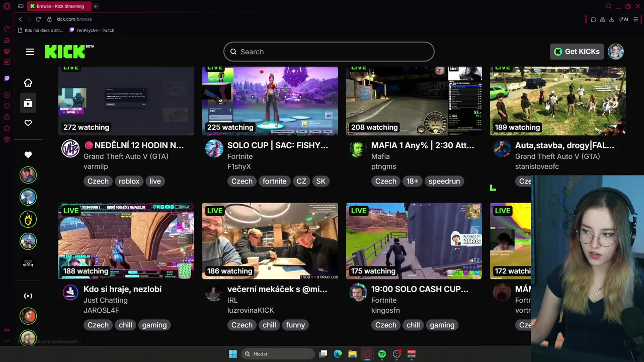Screen dimensions: 644x362
Task: Open kingosfn stream thumbnail with 175 watching
Action: pyautogui.click(x=414, y=241)
